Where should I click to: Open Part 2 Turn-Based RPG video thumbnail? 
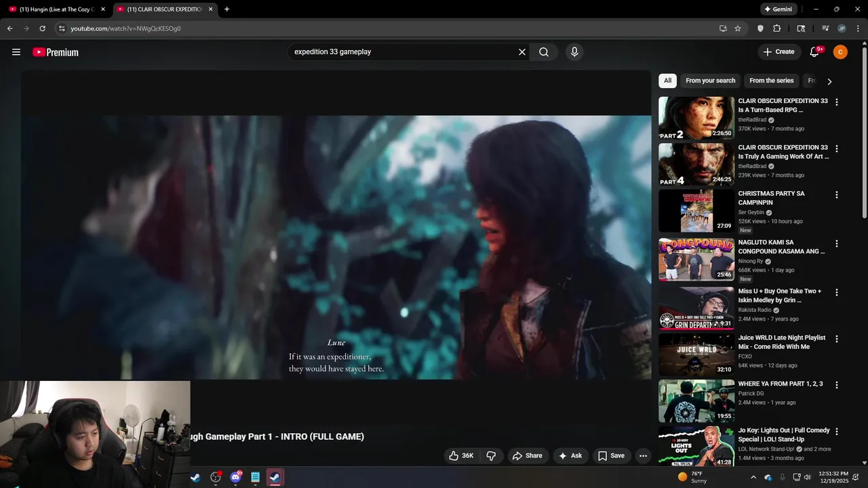(696, 118)
